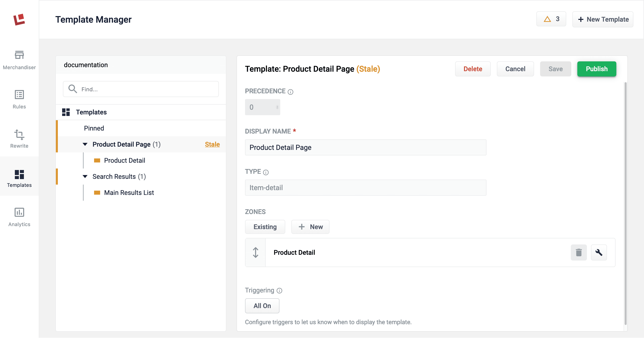The height and width of the screenshot is (338, 644).
Task: Click the Triggering info icon
Action: click(279, 291)
